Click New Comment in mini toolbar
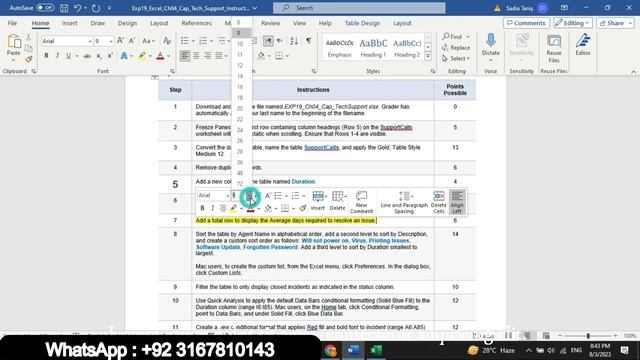The height and width of the screenshot is (360, 640). coord(361,202)
